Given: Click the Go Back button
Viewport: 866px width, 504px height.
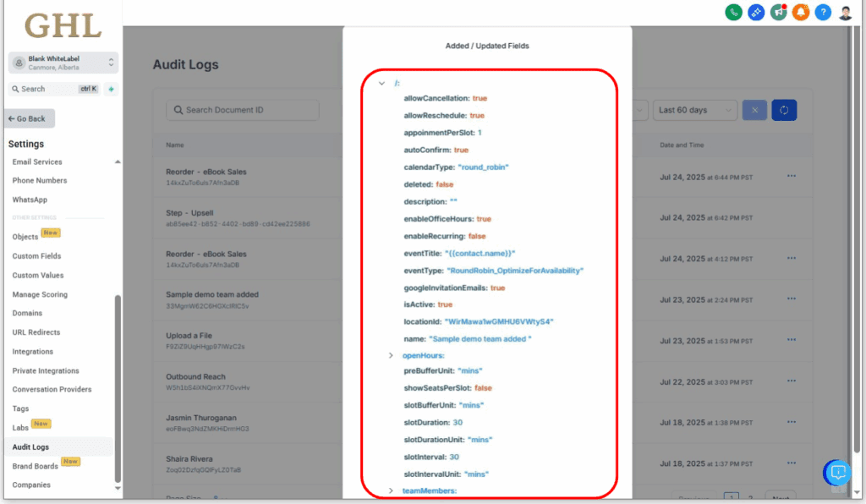Looking at the screenshot, I should click(x=30, y=118).
